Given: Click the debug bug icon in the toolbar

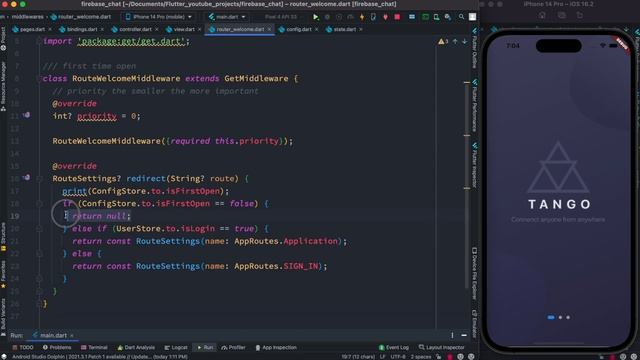Looking at the screenshot, I should [x=327, y=17].
